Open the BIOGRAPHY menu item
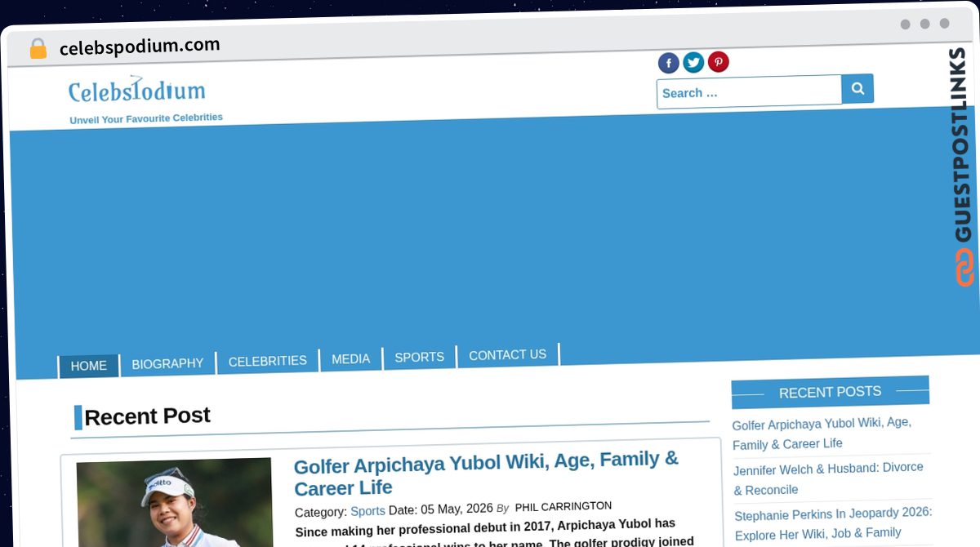The width and height of the screenshot is (980, 547). tap(167, 363)
